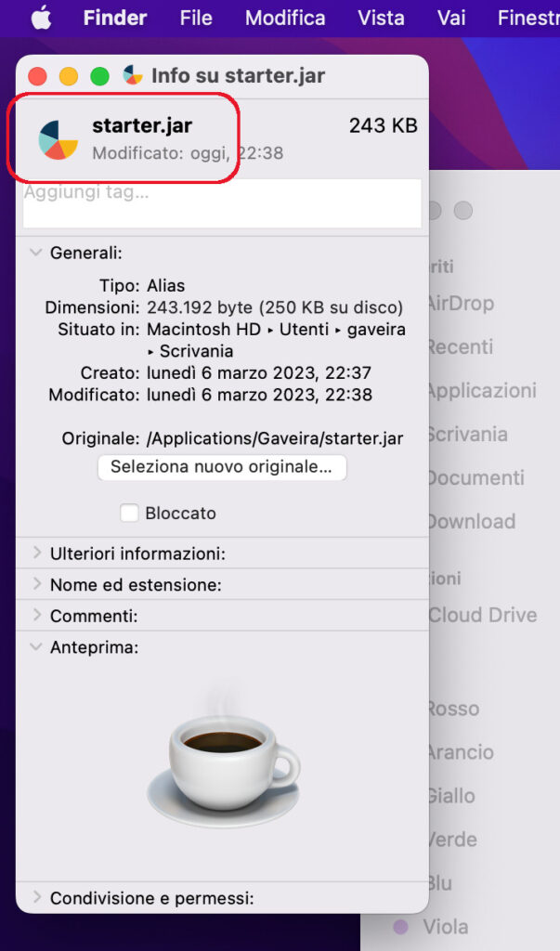Click Modificato date lunedì 6 marzo 22:38 in Generali
This screenshot has width=560, height=951.
[x=259, y=395]
